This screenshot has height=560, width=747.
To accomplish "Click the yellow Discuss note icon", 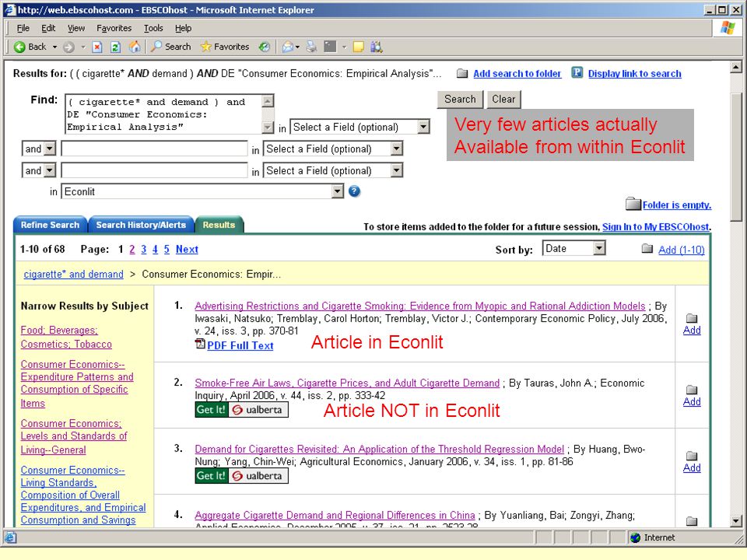I will [358, 47].
